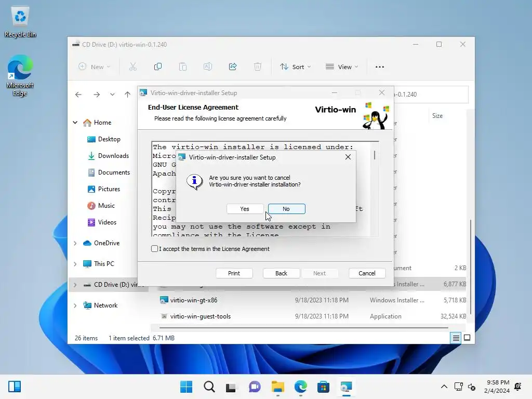Show hidden icons in system tray
The height and width of the screenshot is (399, 532).
coord(444,387)
